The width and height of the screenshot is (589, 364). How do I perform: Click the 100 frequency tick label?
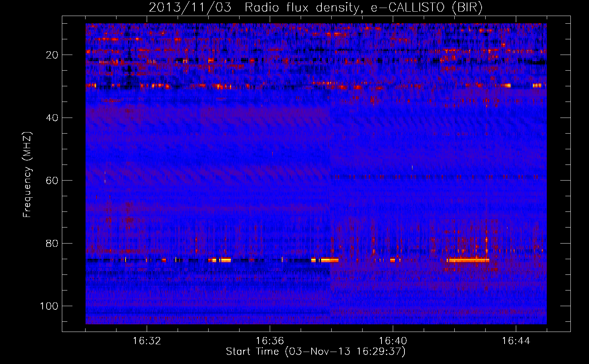coord(49,306)
